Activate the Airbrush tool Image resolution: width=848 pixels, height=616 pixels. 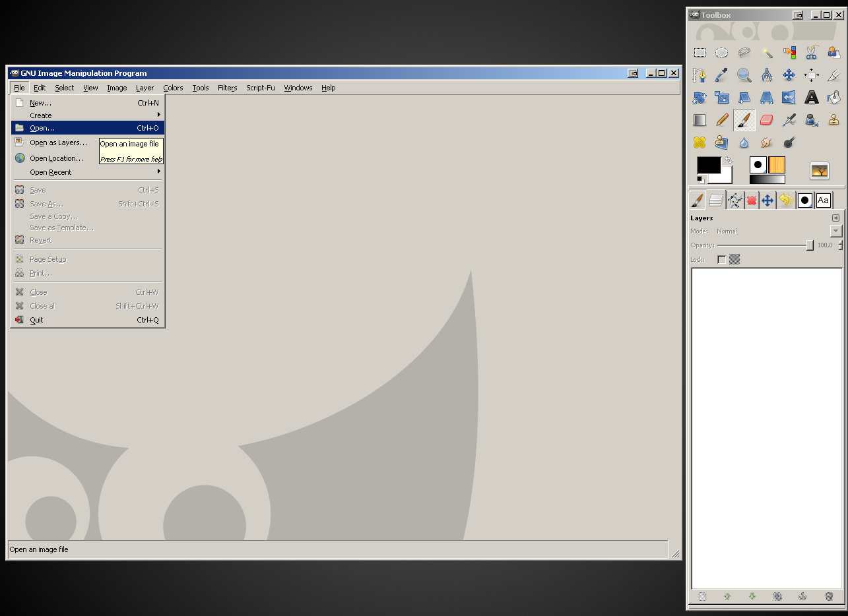pos(789,120)
